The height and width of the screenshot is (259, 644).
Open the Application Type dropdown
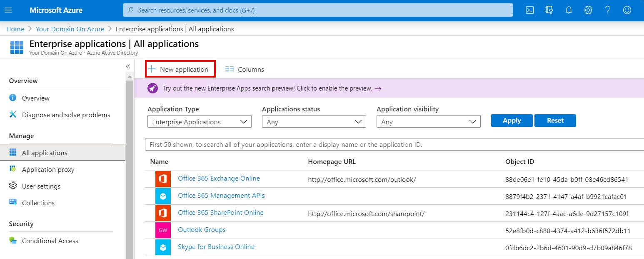tap(199, 121)
